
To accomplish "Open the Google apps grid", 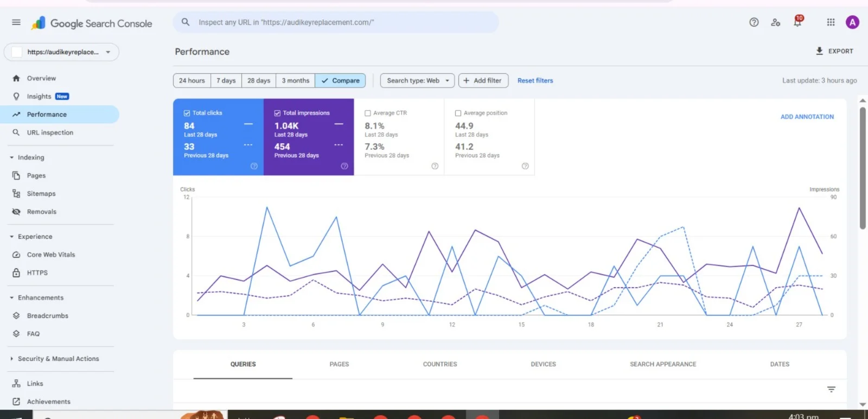I will pyautogui.click(x=831, y=22).
